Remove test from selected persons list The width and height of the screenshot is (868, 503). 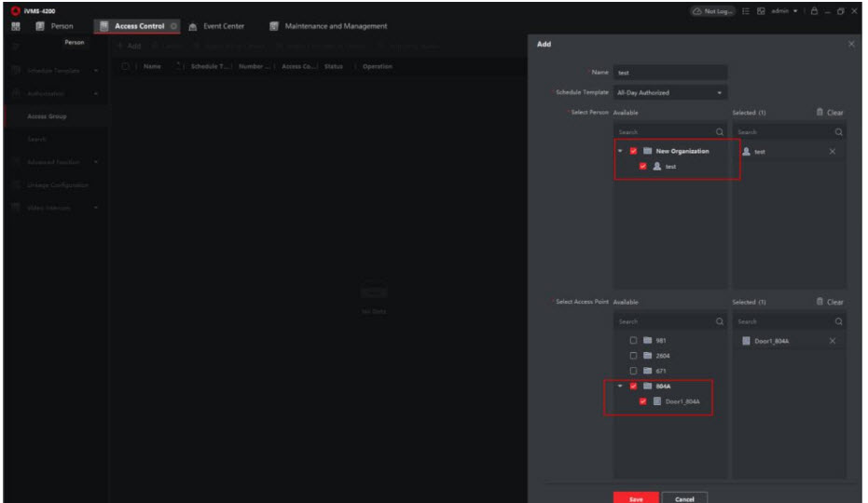pyautogui.click(x=833, y=151)
